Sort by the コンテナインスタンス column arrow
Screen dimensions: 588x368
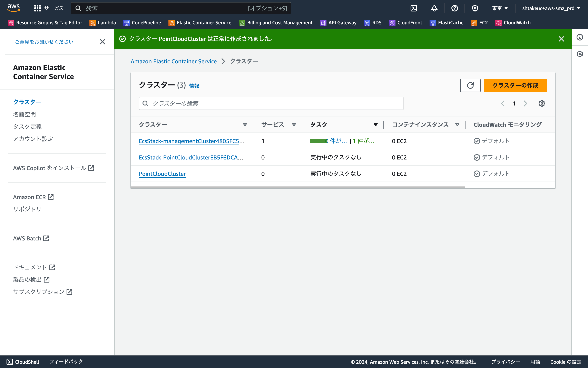[457, 125]
